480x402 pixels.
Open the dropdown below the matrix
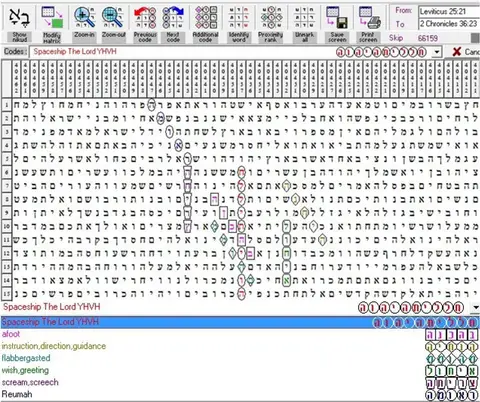click(476, 307)
